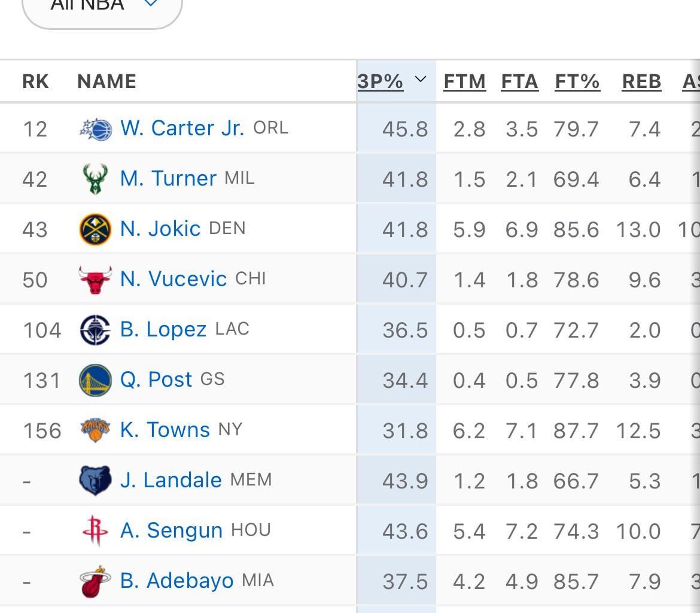
Task: Sort by the REB column header
Action: pyautogui.click(x=641, y=81)
